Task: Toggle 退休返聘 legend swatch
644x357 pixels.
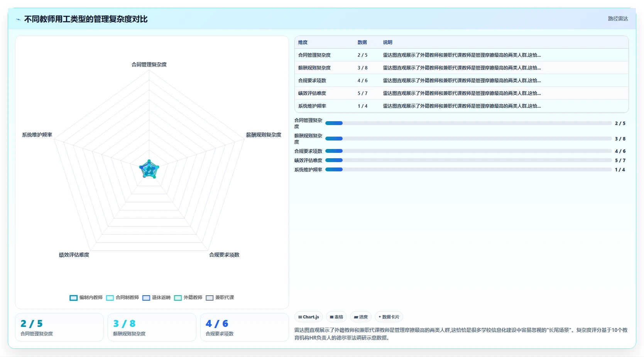Action: [x=146, y=298]
